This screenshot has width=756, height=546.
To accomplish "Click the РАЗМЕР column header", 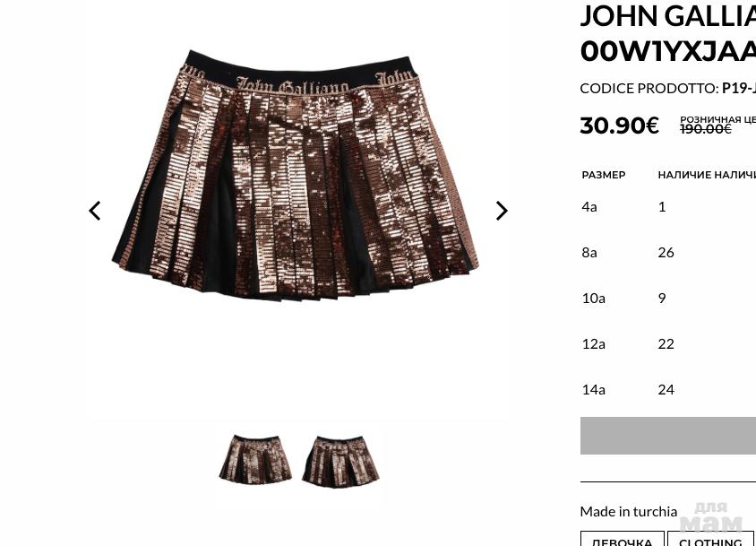I will pyautogui.click(x=604, y=175).
